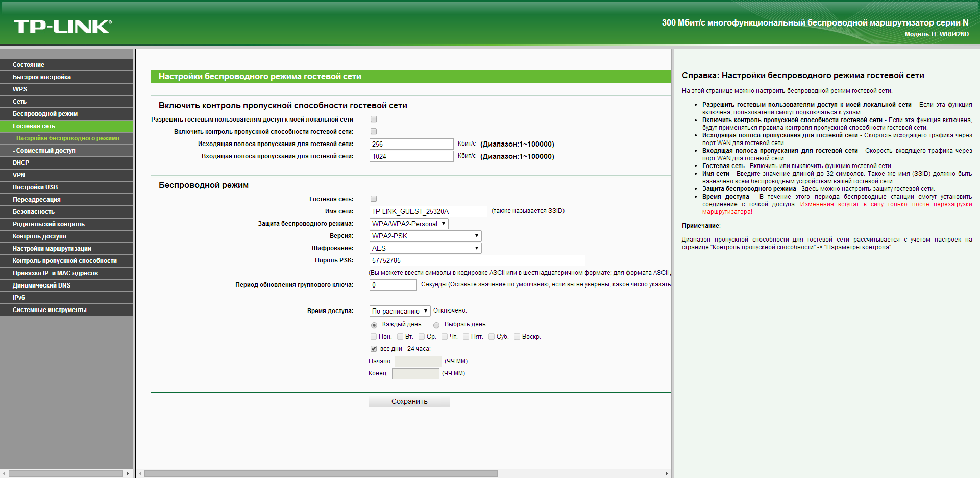The image size is (980, 478).
Task: Open Быстрая настройка in sidebar
Action: (x=66, y=77)
